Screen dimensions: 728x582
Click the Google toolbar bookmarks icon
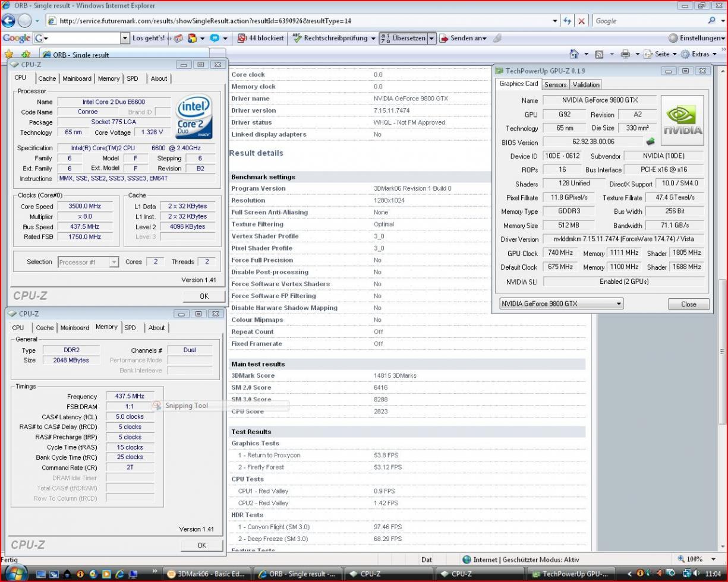tap(192, 38)
